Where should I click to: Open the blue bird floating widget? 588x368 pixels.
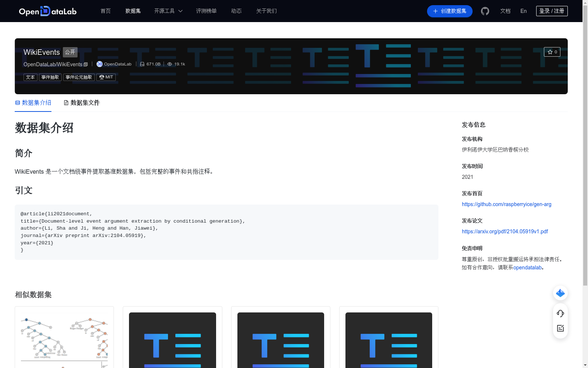click(x=560, y=293)
